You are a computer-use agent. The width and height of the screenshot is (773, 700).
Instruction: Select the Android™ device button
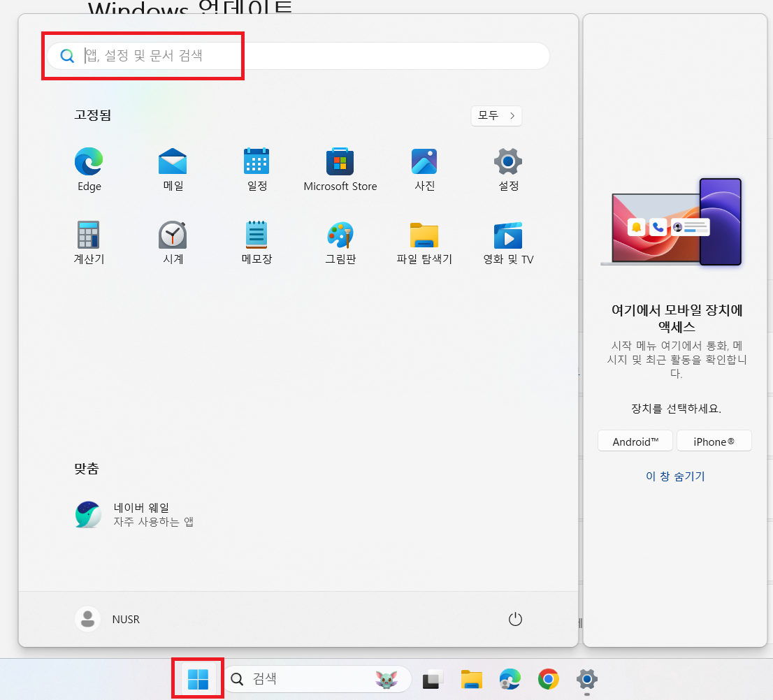click(x=635, y=441)
